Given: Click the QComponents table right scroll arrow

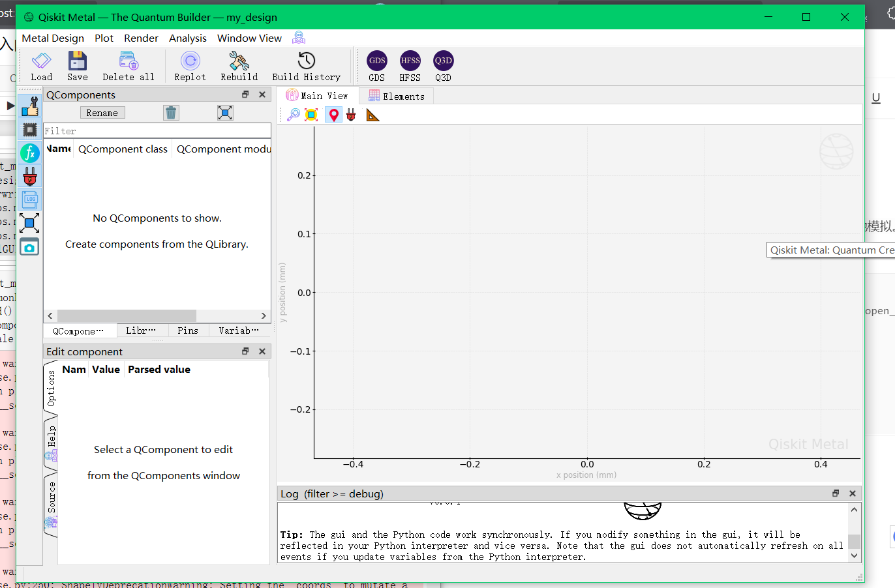Looking at the screenshot, I should point(264,316).
